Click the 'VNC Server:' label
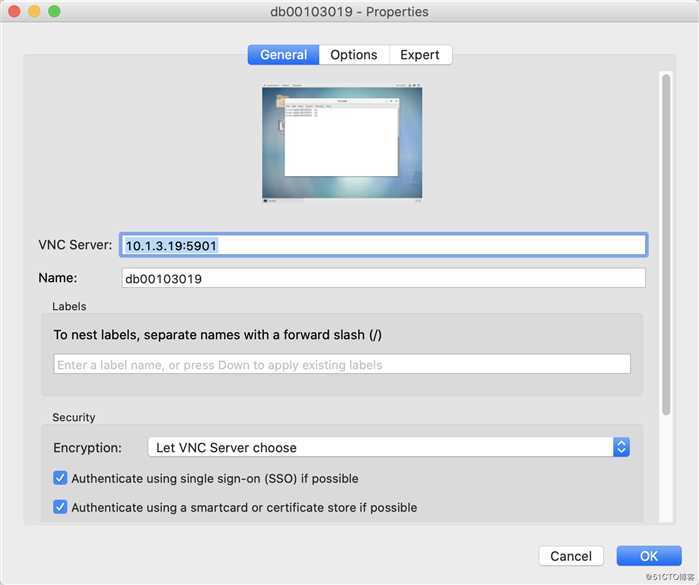 coord(75,245)
